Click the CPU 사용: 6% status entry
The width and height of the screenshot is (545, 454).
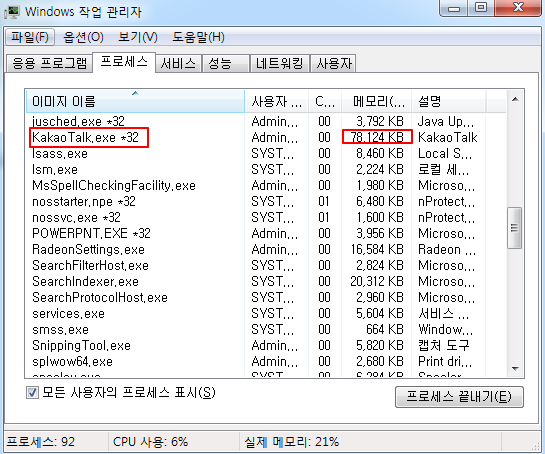tap(150, 441)
